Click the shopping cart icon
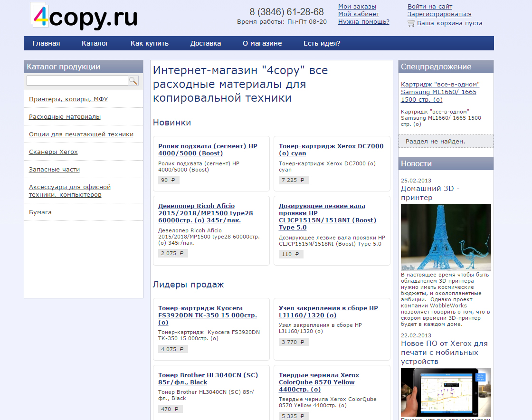The width and height of the screenshot is (532, 420). tap(411, 23)
